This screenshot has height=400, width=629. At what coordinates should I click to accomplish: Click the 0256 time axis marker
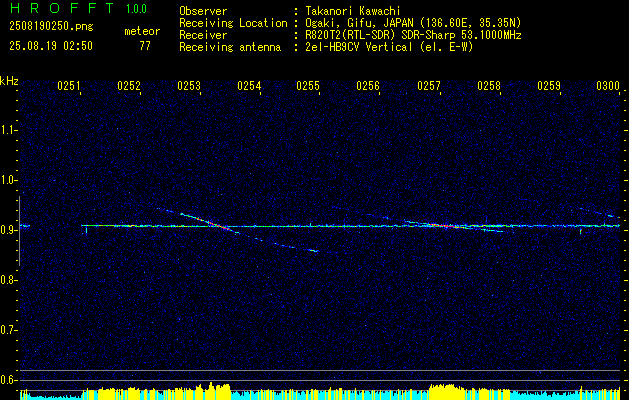(x=368, y=85)
